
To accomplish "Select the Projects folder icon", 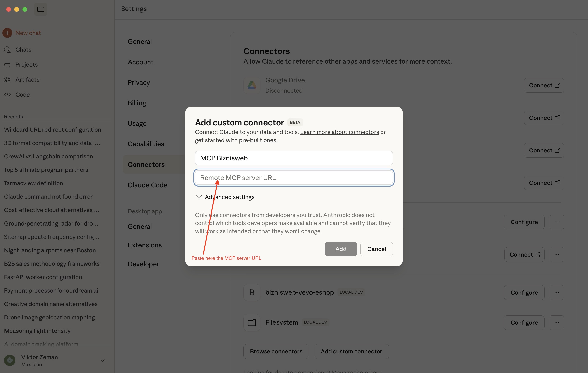I will [7, 64].
